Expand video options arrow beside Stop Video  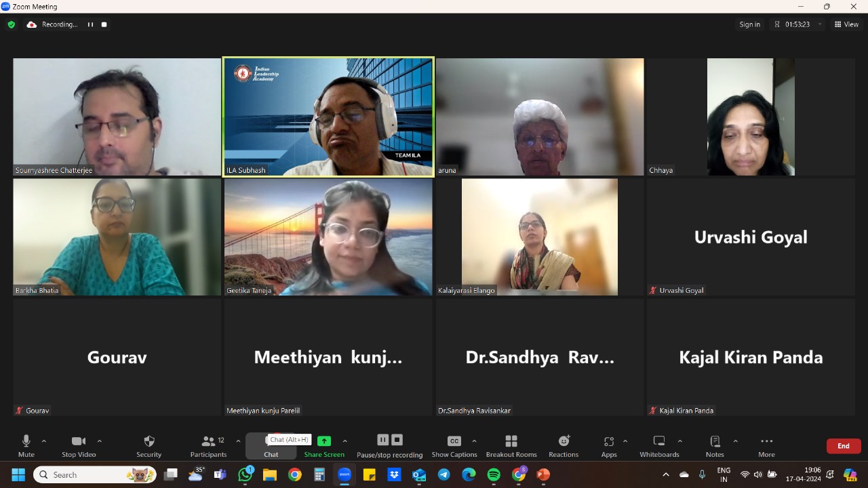(100, 441)
